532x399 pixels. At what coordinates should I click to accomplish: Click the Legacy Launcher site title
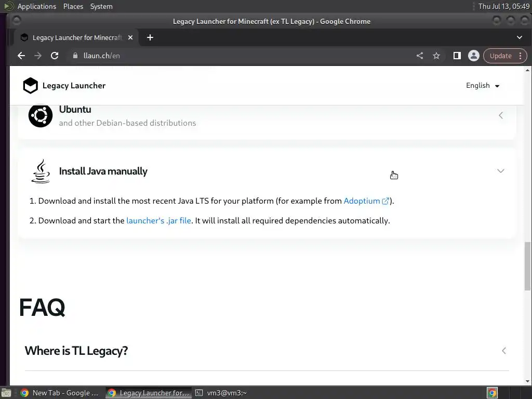(x=74, y=86)
